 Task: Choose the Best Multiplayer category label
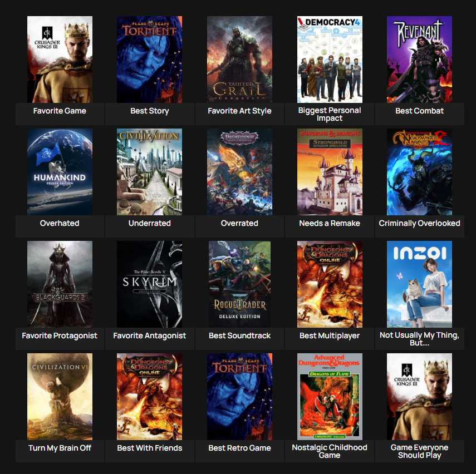click(330, 335)
